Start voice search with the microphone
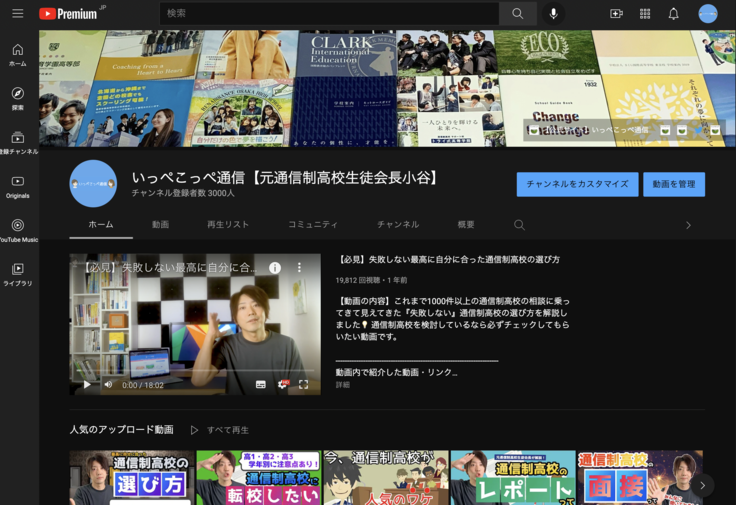Viewport: 736px width, 505px height. tap(553, 14)
